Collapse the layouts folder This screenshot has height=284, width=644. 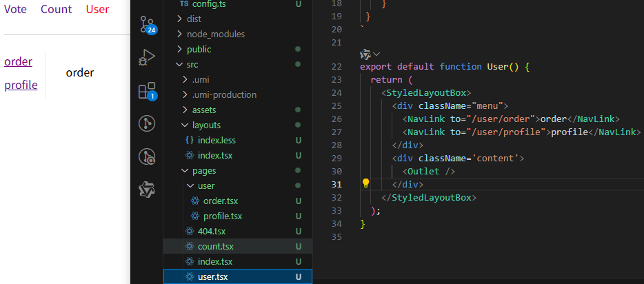pyautogui.click(x=185, y=125)
